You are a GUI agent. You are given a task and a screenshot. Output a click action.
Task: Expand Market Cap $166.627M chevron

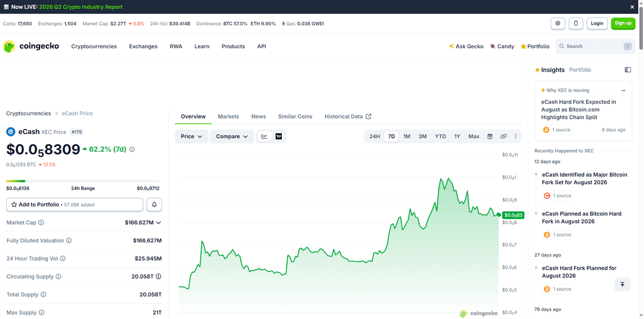(x=158, y=222)
